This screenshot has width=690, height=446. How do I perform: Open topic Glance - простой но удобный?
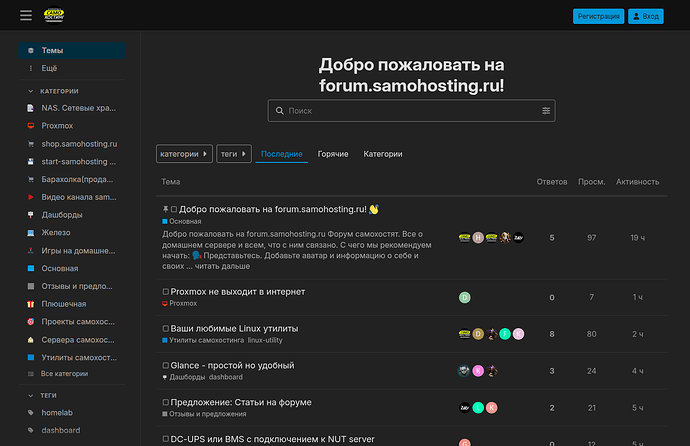(x=232, y=366)
